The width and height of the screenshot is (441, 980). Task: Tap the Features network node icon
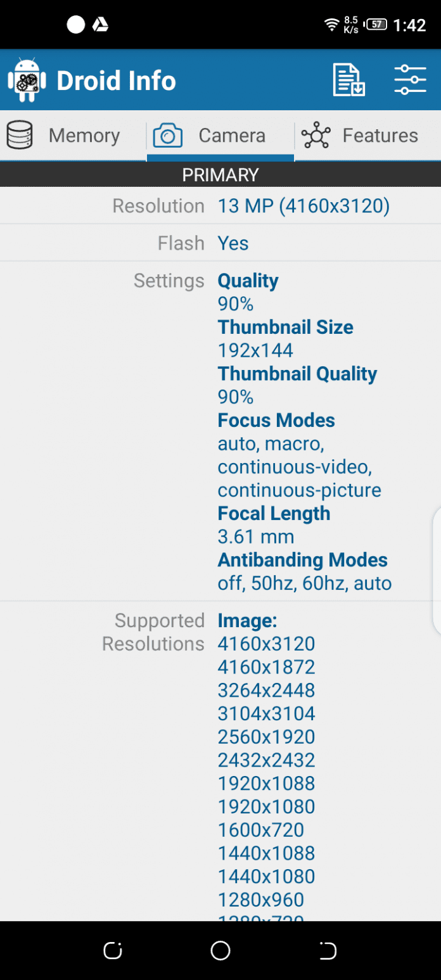click(x=316, y=136)
